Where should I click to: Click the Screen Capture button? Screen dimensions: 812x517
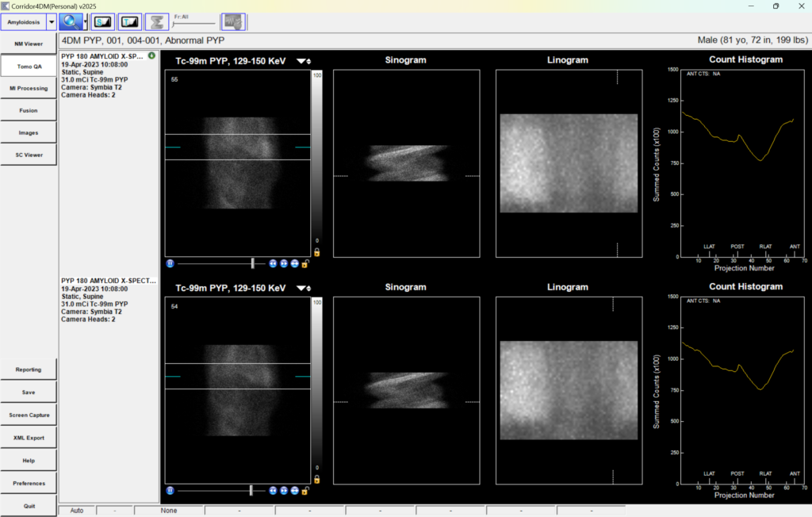click(x=29, y=415)
